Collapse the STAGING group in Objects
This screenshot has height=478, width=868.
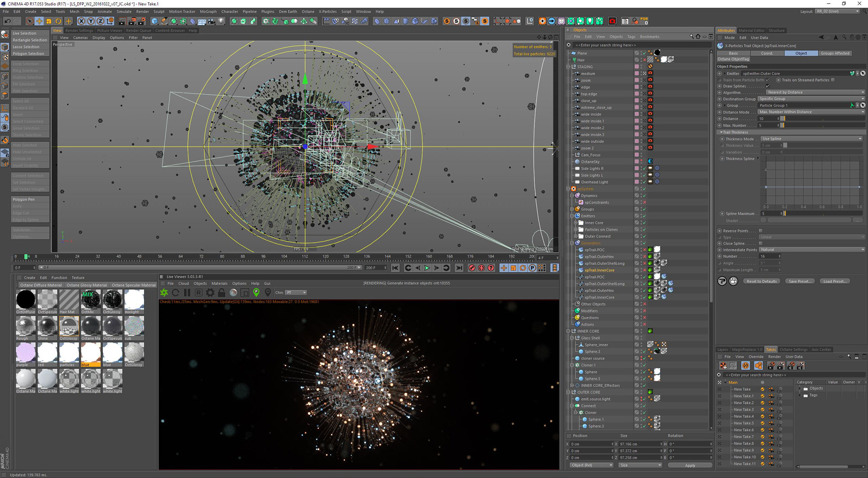(x=568, y=66)
